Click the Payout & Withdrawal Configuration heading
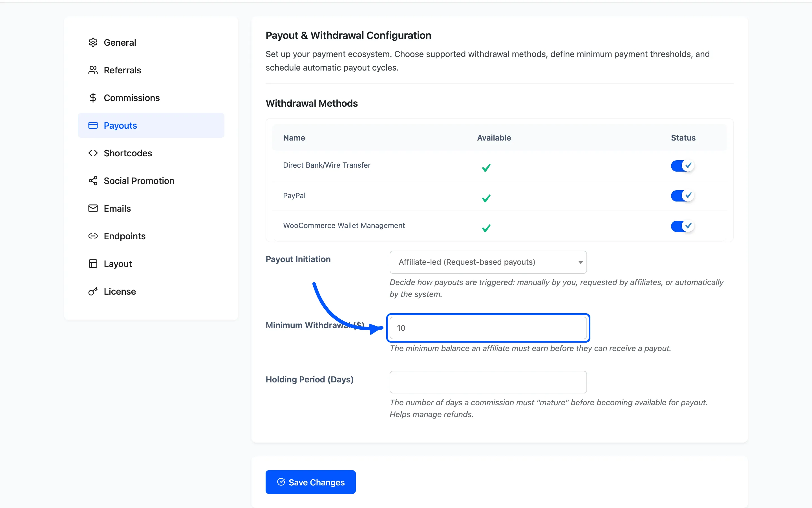Screen dimensions: 812x508 point(348,35)
